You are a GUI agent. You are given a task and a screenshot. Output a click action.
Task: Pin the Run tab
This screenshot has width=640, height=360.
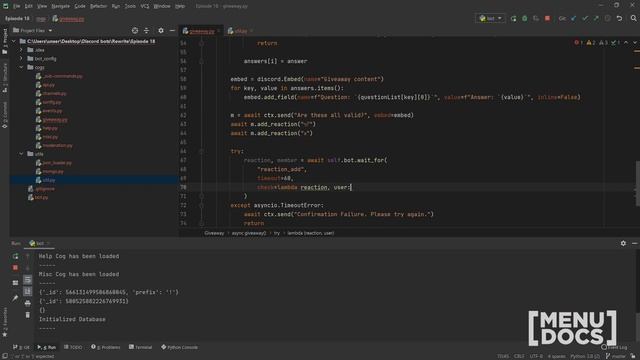16,298
